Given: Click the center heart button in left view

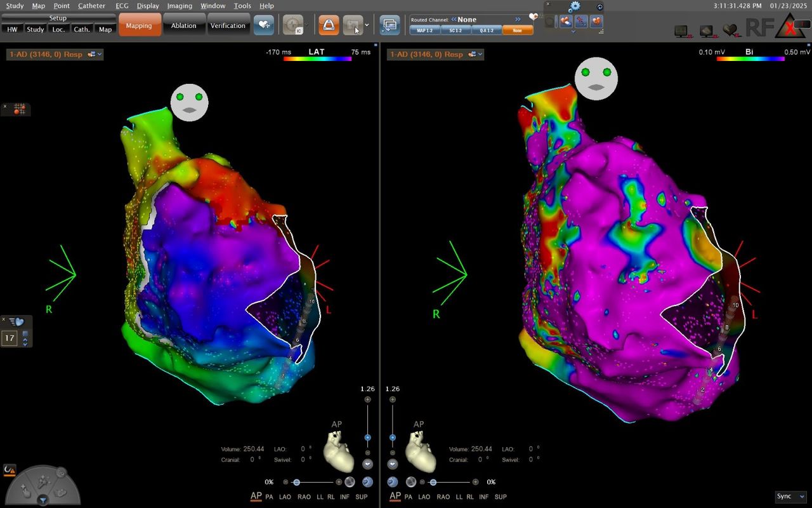Looking at the screenshot, I should [x=367, y=464].
